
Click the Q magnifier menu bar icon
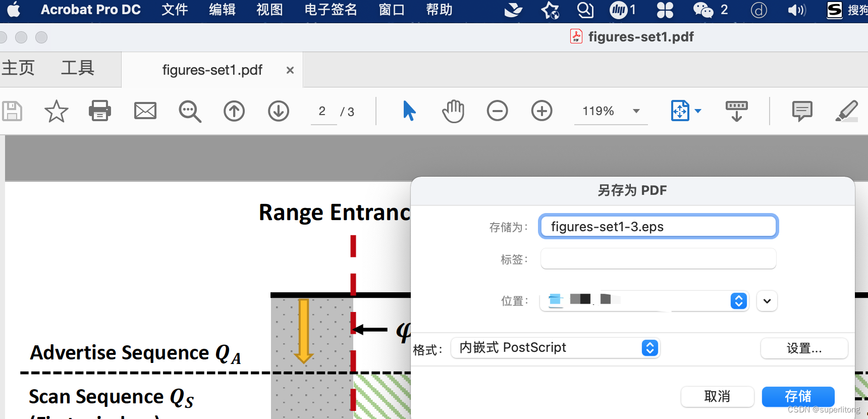tap(585, 10)
